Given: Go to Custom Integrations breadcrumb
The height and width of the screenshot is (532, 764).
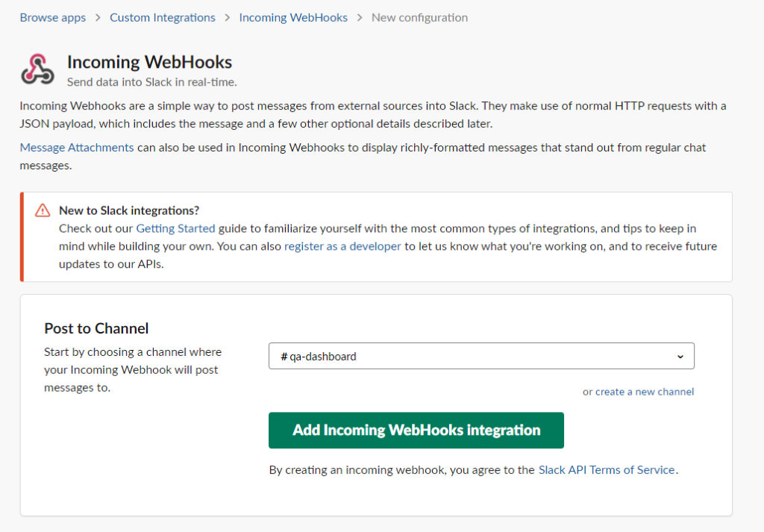Looking at the screenshot, I should click(x=162, y=18).
